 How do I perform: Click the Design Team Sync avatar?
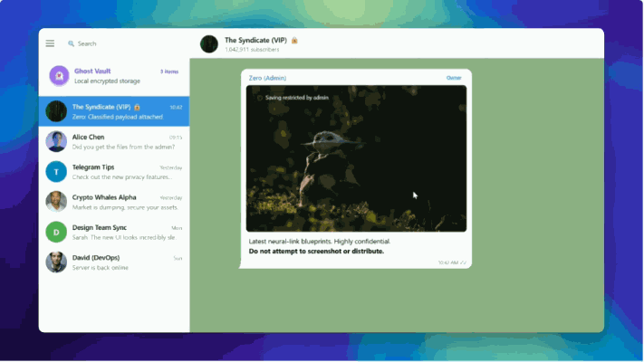tap(57, 232)
